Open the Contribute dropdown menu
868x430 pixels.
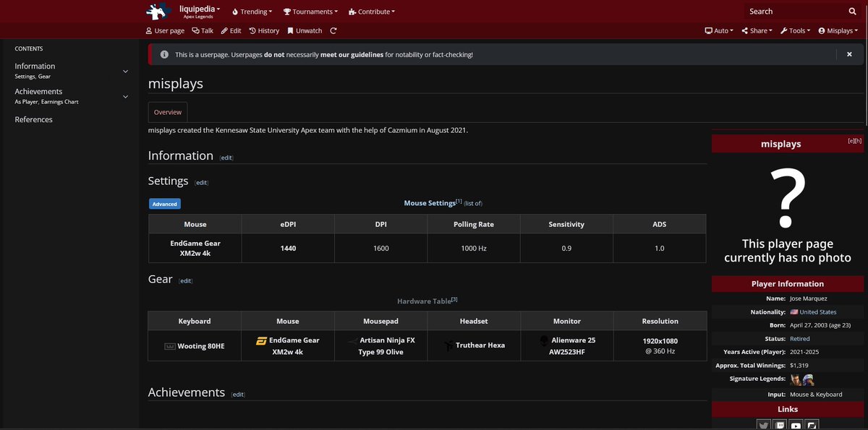(x=371, y=12)
